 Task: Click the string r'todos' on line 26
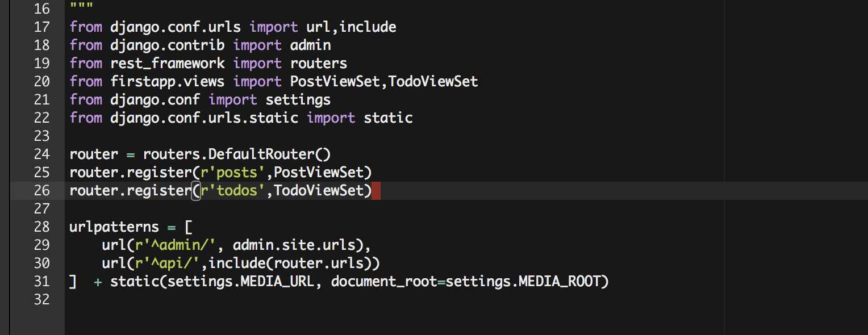point(229,190)
